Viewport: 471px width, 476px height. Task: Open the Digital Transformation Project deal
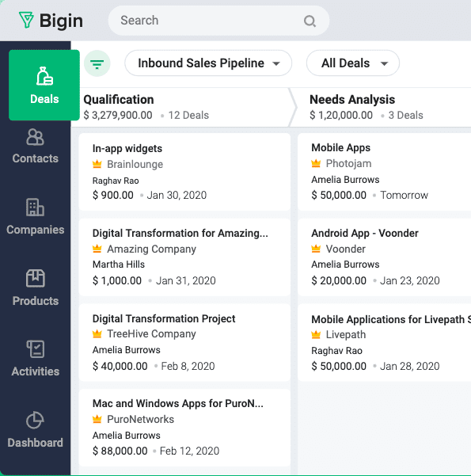click(164, 318)
